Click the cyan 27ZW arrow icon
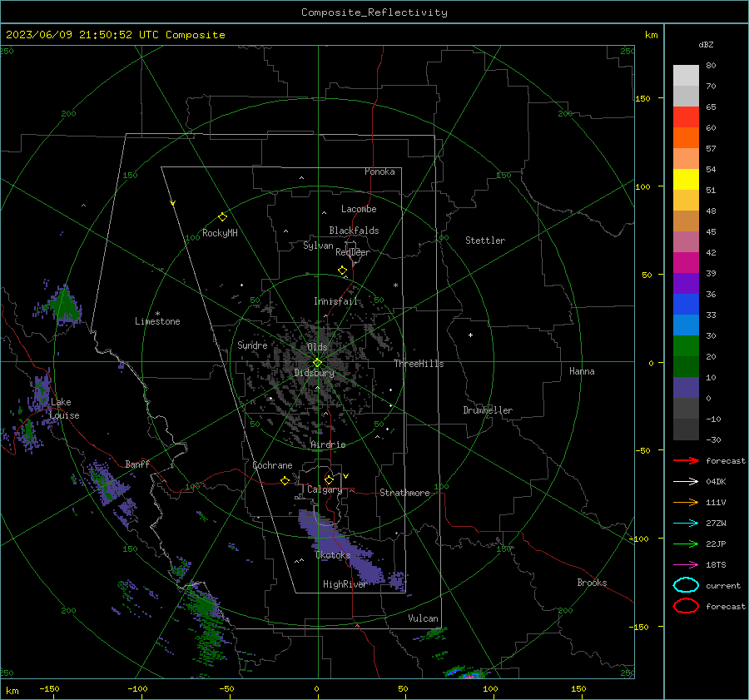This screenshot has height=700, width=749. click(x=686, y=524)
